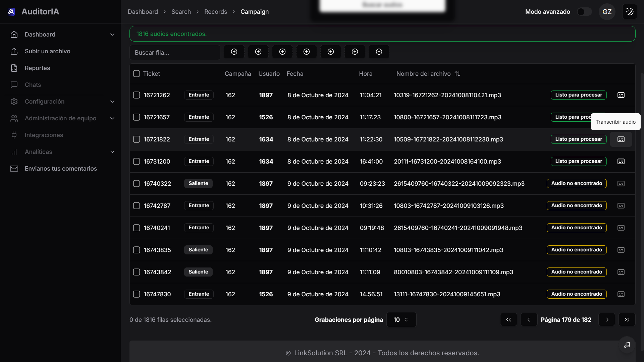The width and height of the screenshot is (644, 362).
Task: Click the Analíticas bar chart icon
Action: 14,152
